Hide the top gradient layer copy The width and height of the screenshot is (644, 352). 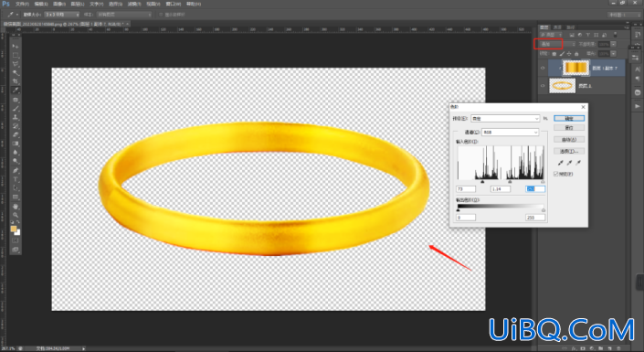click(x=543, y=69)
